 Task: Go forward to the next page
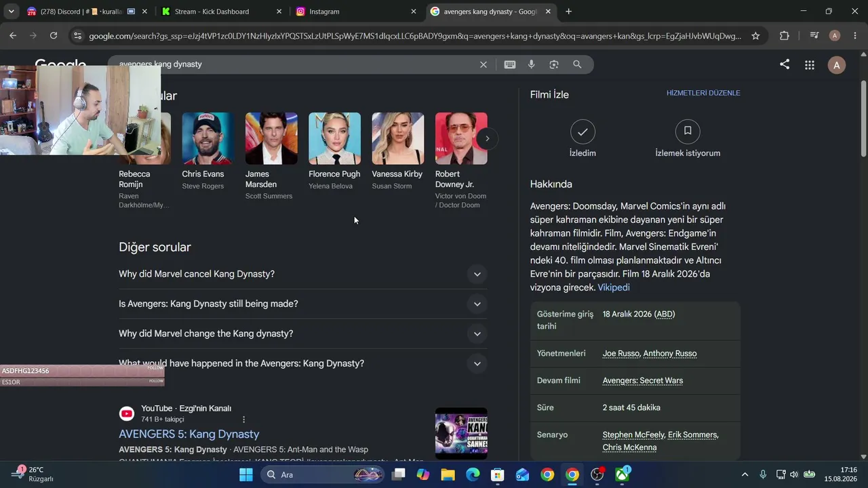(33, 36)
